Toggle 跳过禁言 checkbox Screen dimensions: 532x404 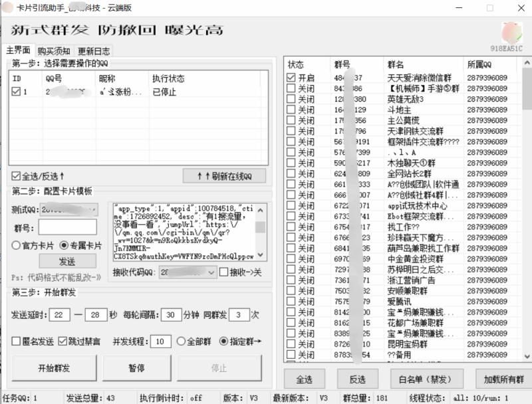63,341
